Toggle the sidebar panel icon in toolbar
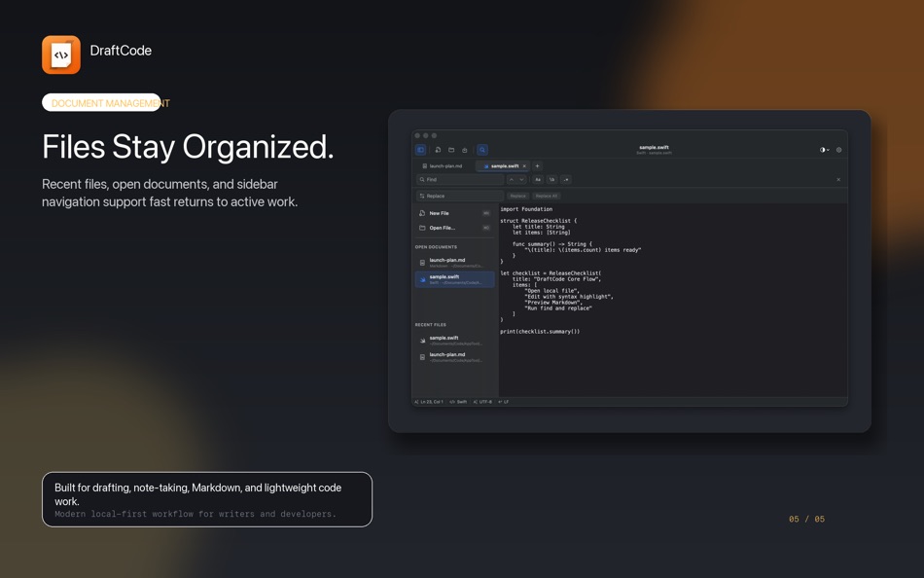The height and width of the screenshot is (578, 924). pos(421,150)
